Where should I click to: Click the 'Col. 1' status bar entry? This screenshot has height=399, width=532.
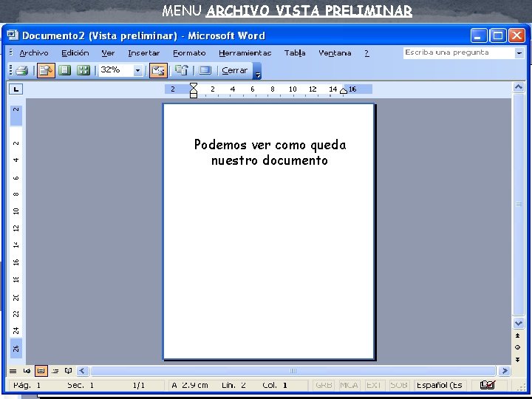pyautogui.click(x=275, y=386)
